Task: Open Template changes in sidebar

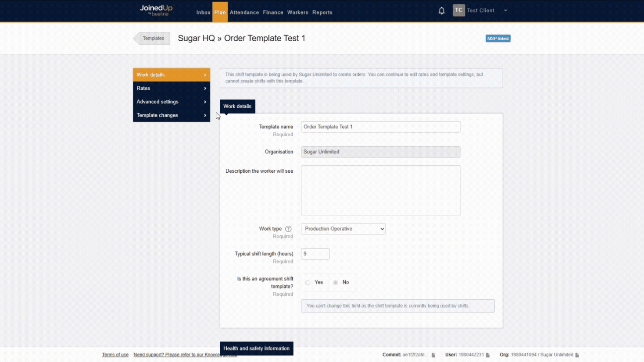Action: coord(171,115)
